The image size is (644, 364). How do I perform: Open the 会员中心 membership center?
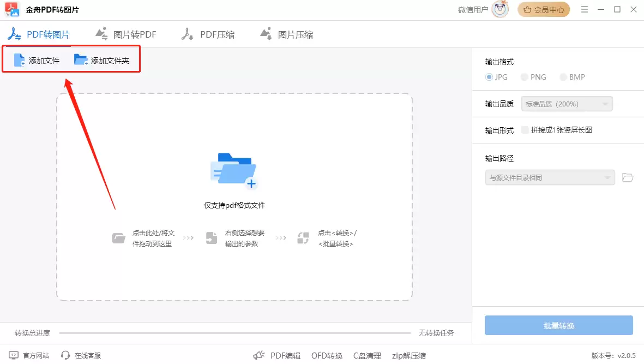point(543,9)
